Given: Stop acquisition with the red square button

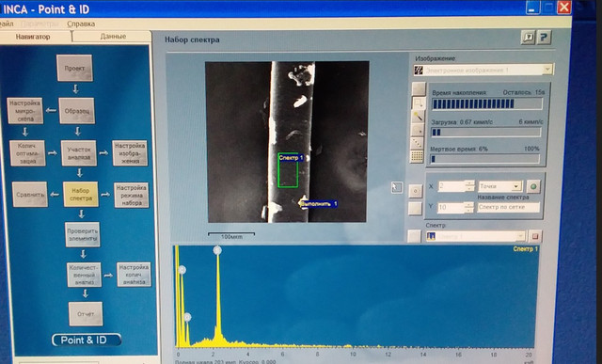Looking at the screenshot, I should click(x=535, y=236).
